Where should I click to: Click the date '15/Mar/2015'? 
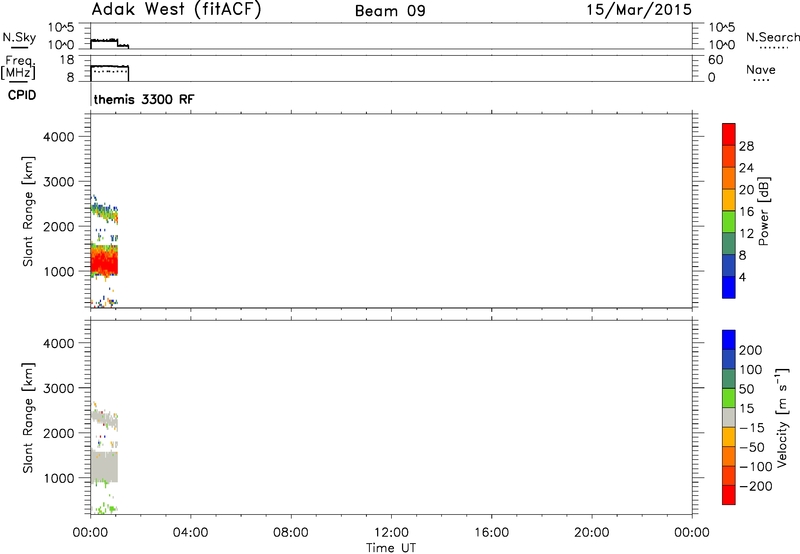point(639,10)
